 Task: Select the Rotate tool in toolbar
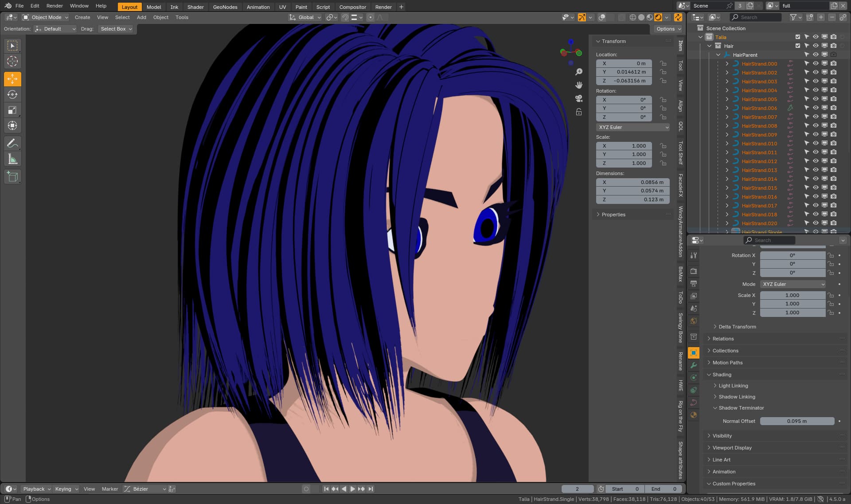[12, 94]
